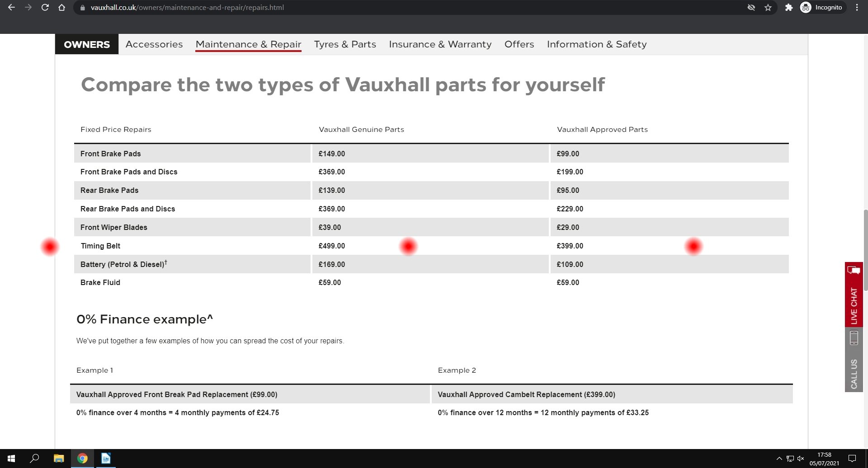Screen dimensions: 868x468
Task: Click the '0% Finance example^' heading
Action: pos(145,319)
